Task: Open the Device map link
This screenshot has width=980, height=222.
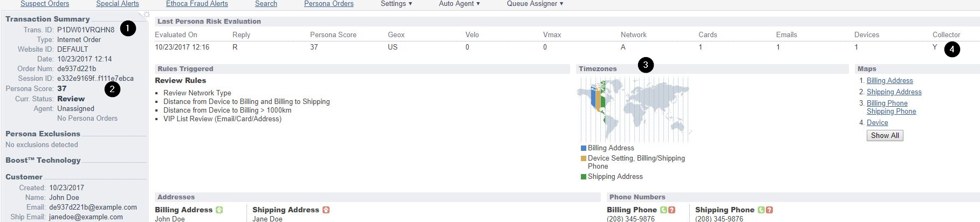Action: (x=878, y=122)
